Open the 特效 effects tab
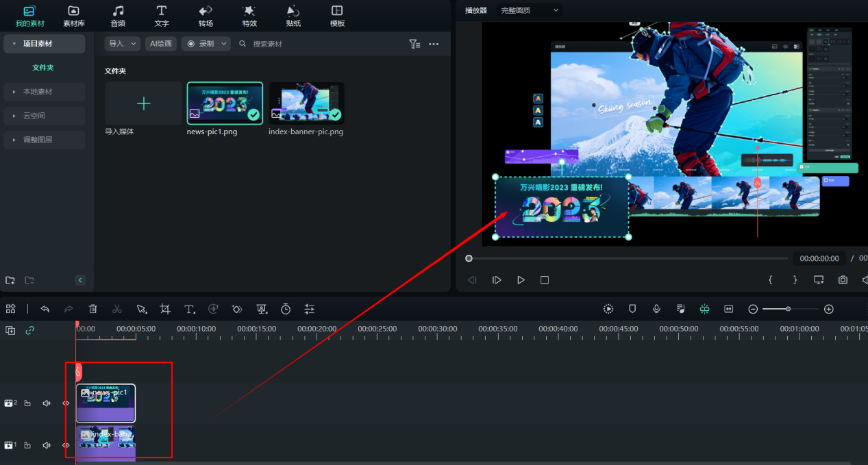Viewport: 868px width, 465px height. [x=249, y=16]
